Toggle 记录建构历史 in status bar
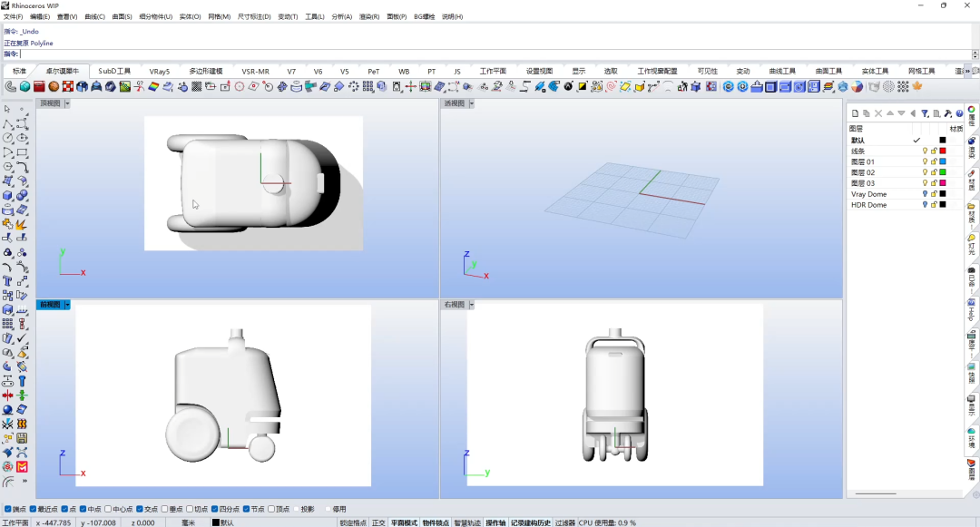The height and width of the screenshot is (527, 980). [x=531, y=523]
